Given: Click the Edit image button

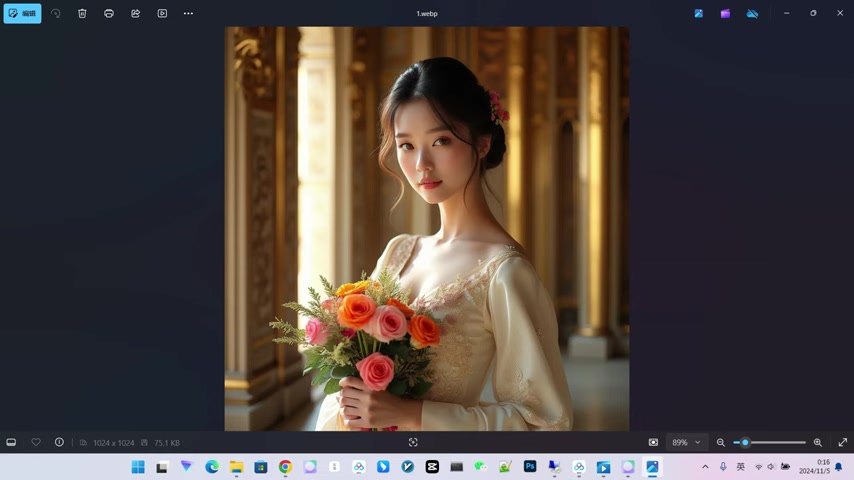Looking at the screenshot, I should (x=22, y=14).
